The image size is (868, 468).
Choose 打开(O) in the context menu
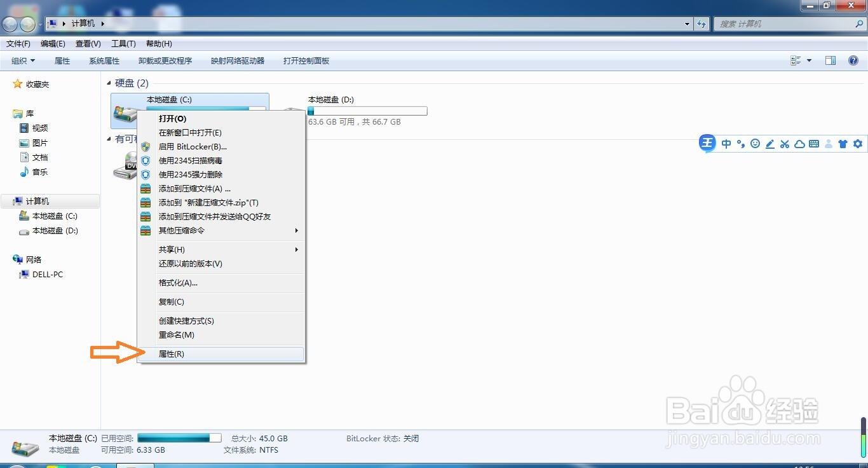[x=221, y=119]
